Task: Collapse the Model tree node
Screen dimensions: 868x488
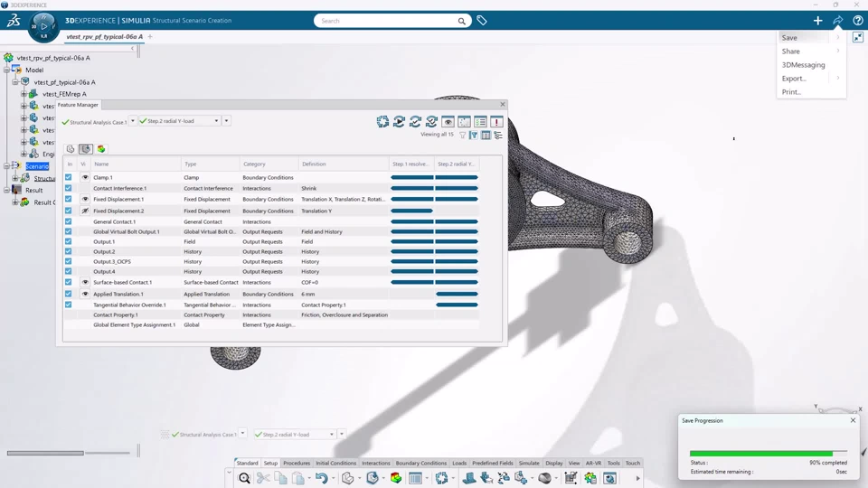Action: click(x=6, y=70)
